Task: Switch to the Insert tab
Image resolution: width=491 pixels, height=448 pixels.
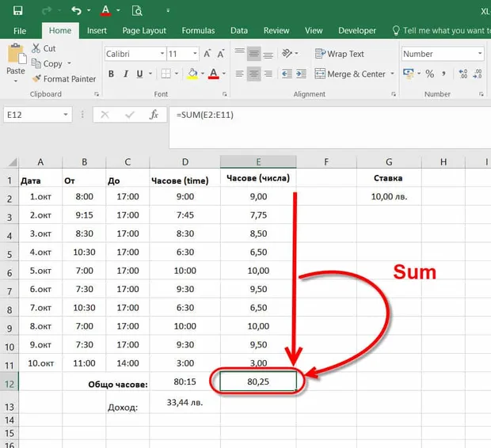Action: [x=97, y=31]
